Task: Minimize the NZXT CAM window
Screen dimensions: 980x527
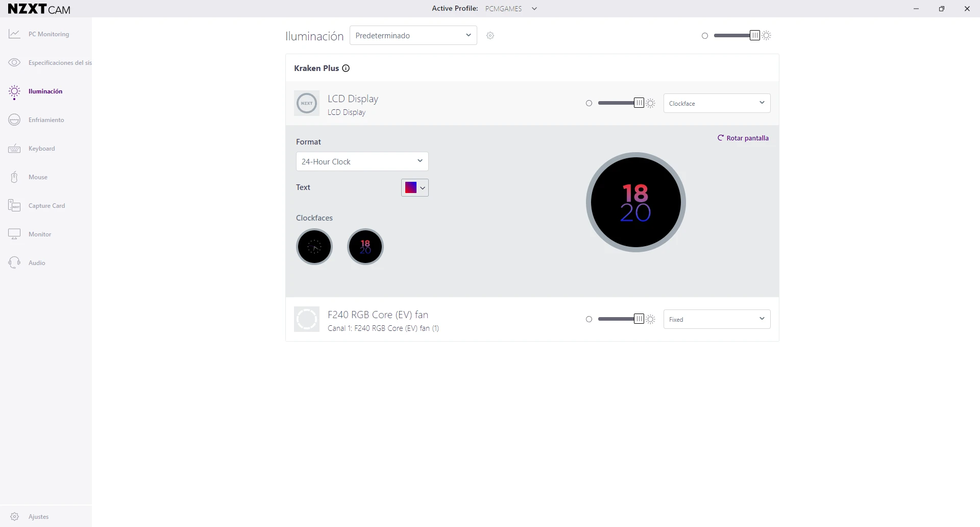Action: [916, 9]
